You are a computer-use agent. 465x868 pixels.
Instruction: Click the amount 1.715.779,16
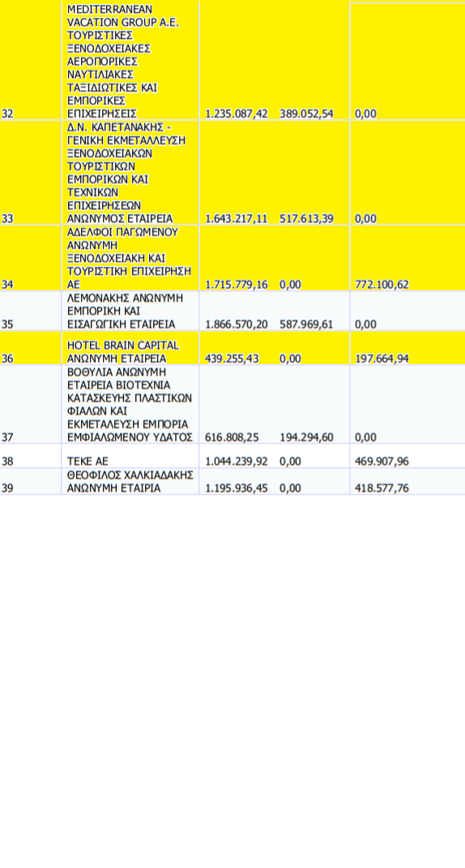237,284
